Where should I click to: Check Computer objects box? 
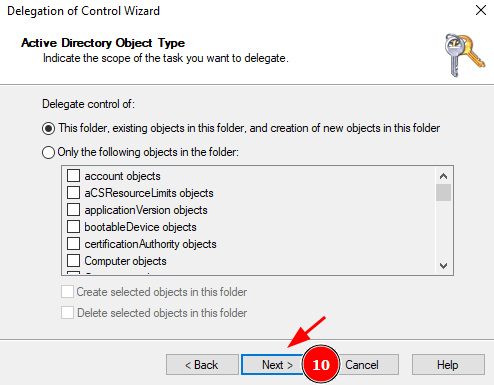(x=73, y=260)
